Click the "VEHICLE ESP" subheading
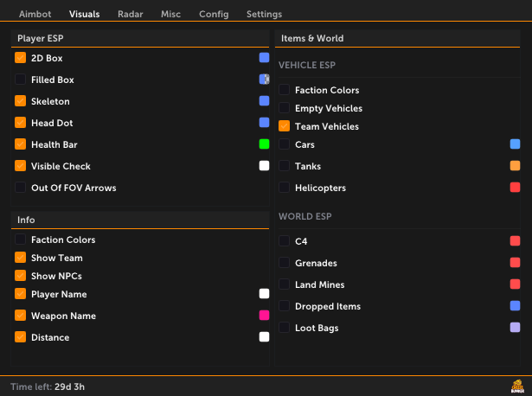 [307, 65]
